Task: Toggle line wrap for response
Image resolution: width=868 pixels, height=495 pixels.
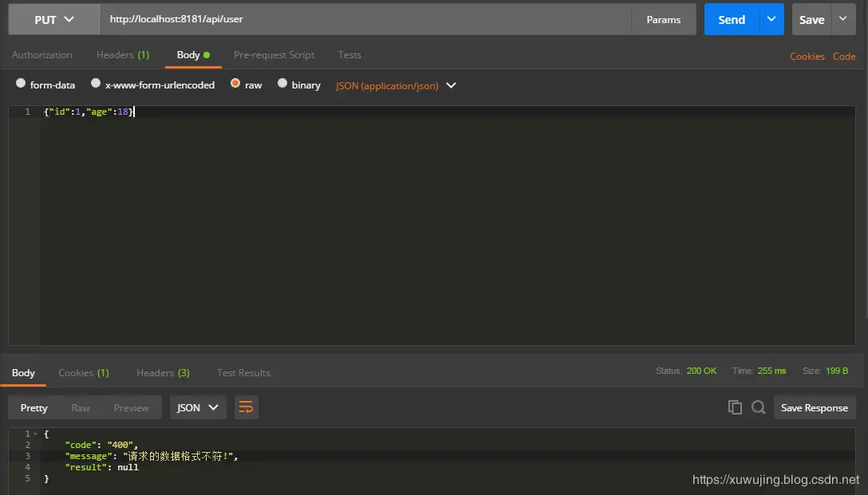Action: (x=246, y=407)
